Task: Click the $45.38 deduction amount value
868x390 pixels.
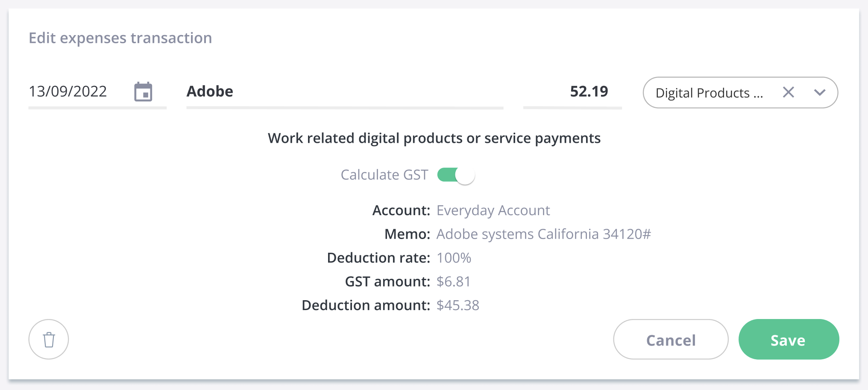Action: (457, 305)
